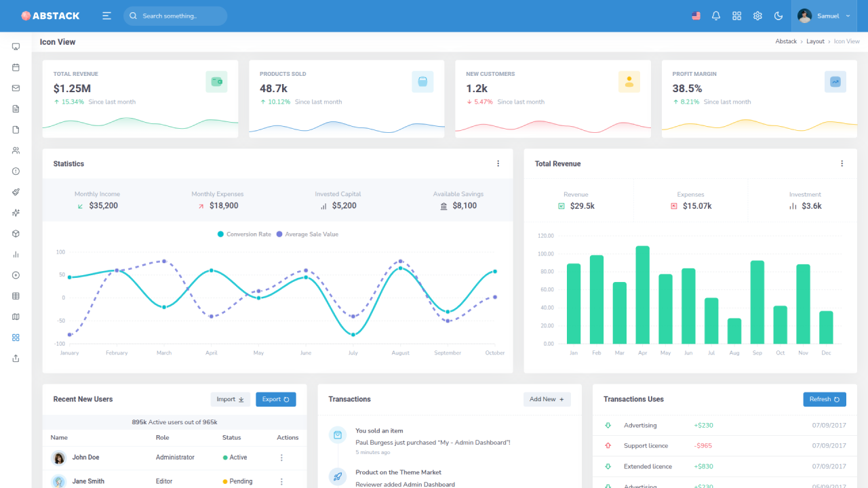
Task: Click the -$965 Support licence amount
Action: (703, 446)
